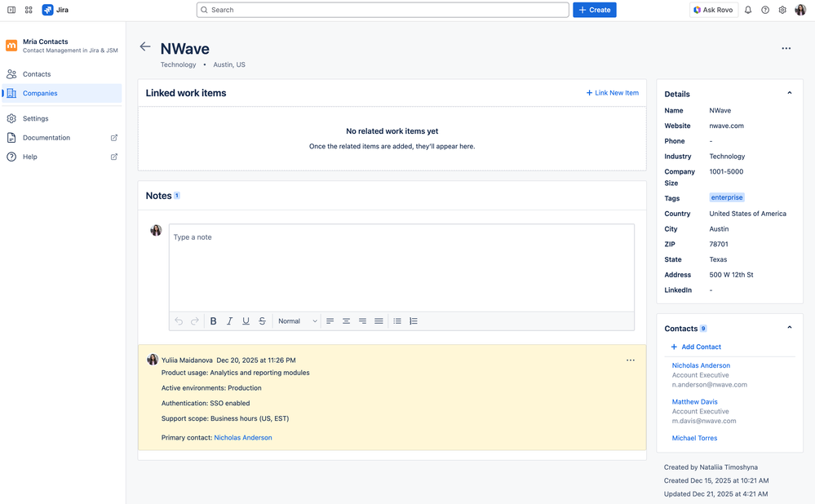Click the n.anderson@nwave.com email

pyautogui.click(x=709, y=385)
